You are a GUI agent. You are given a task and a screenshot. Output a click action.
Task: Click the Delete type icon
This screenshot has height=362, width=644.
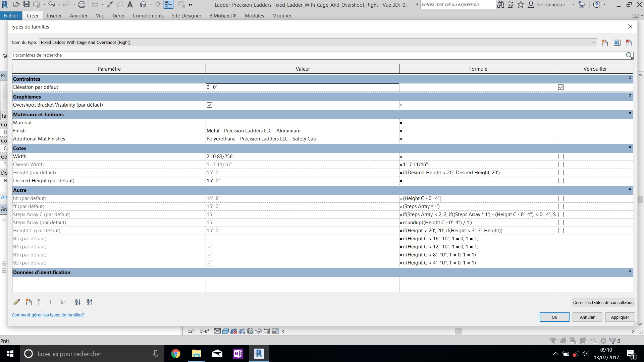[629, 43]
